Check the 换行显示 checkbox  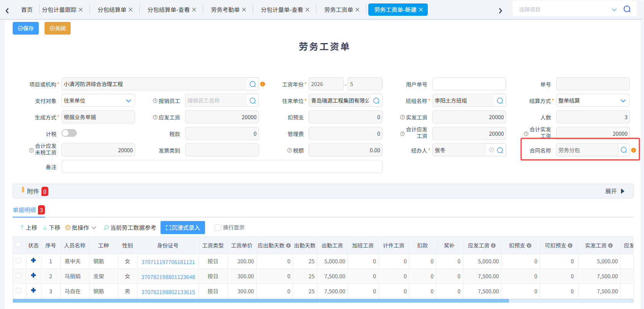click(x=218, y=228)
